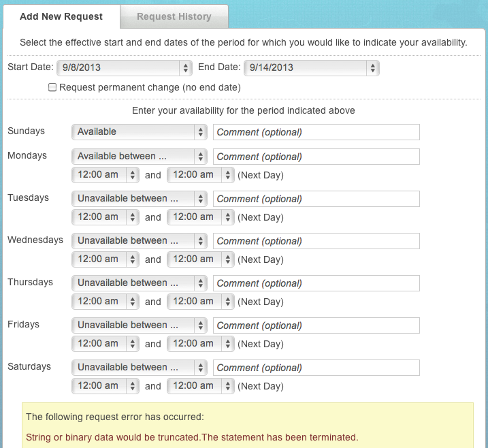Open the Saturdays availability dropdown
This screenshot has height=448, width=488.
(x=140, y=368)
